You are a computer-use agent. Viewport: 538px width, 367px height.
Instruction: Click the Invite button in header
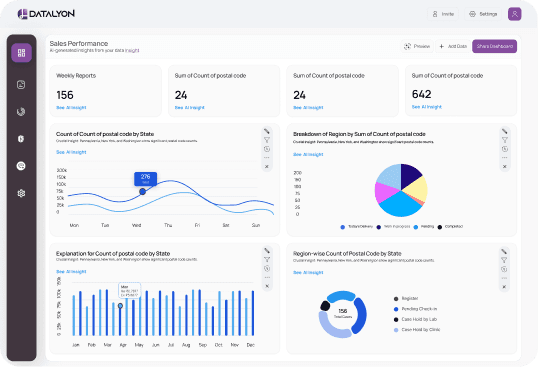point(443,14)
